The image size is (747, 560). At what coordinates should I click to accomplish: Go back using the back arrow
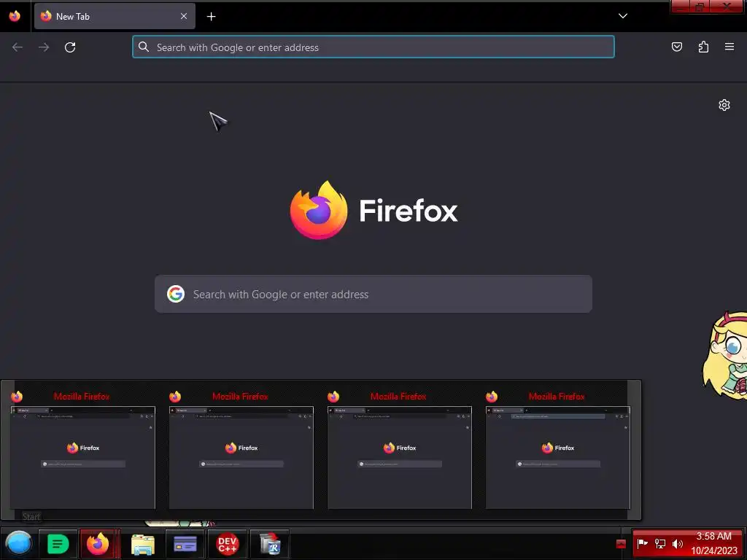(18, 47)
